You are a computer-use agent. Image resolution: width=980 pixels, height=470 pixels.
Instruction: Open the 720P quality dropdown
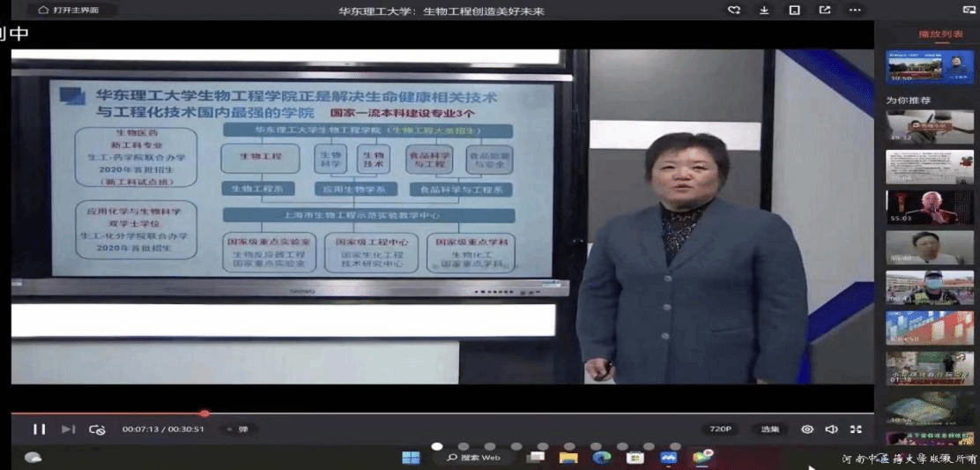tap(720, 429)
